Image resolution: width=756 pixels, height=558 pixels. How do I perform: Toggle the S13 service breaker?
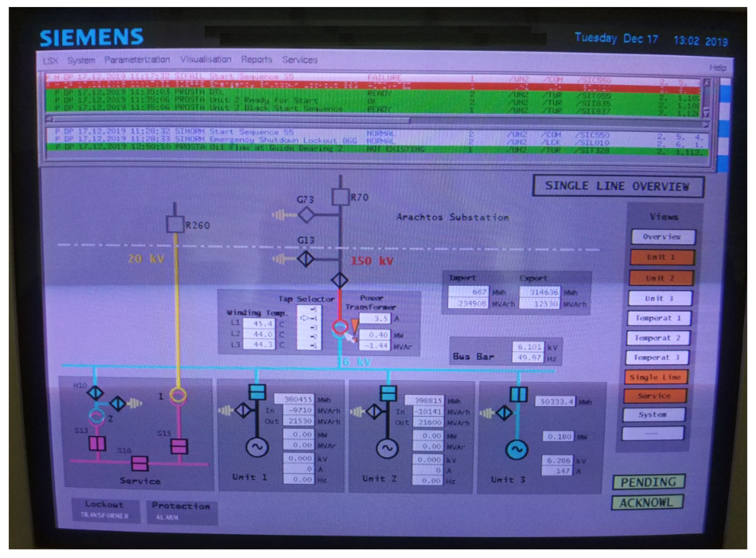(97, 443)
